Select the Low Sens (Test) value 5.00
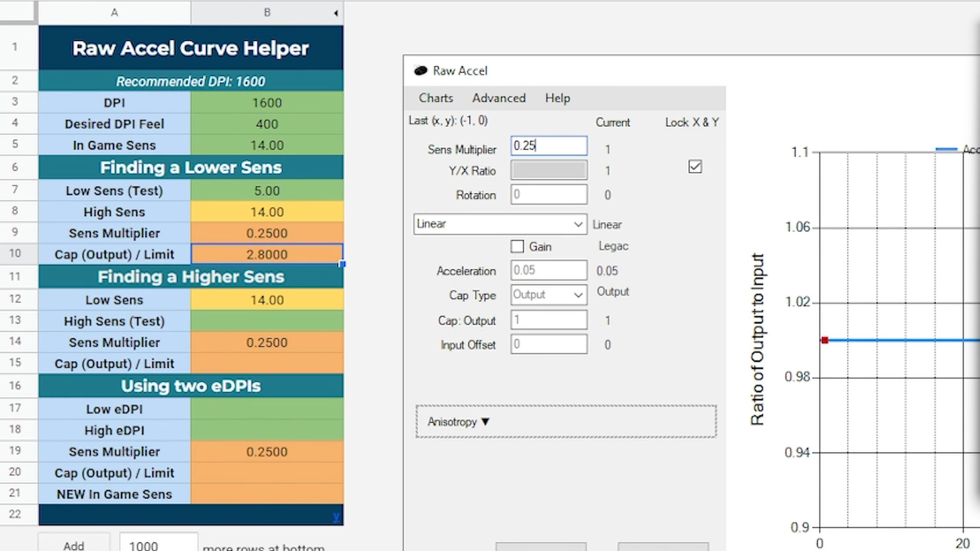This screenshot has width=980, height=551. point(267,190)
